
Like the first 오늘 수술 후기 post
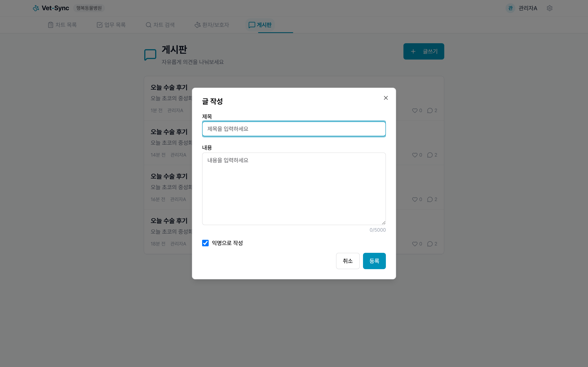414,111
